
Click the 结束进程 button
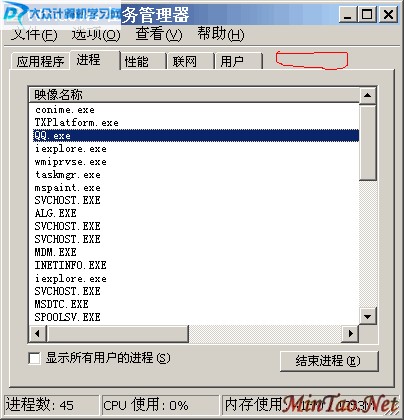click(x=329, y=361)
